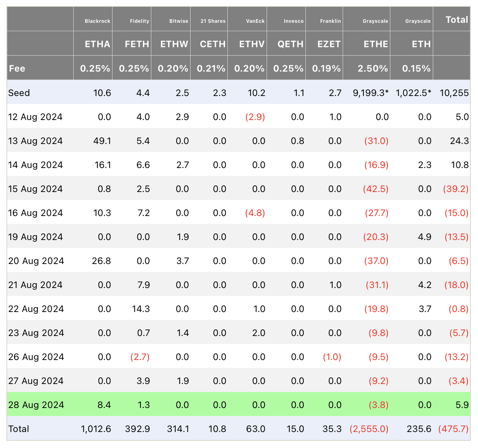The height and width of the screenshot is (448, 478).
Task: Click the 23 Aug 2024 date
Action: click(x=36, y=333)
